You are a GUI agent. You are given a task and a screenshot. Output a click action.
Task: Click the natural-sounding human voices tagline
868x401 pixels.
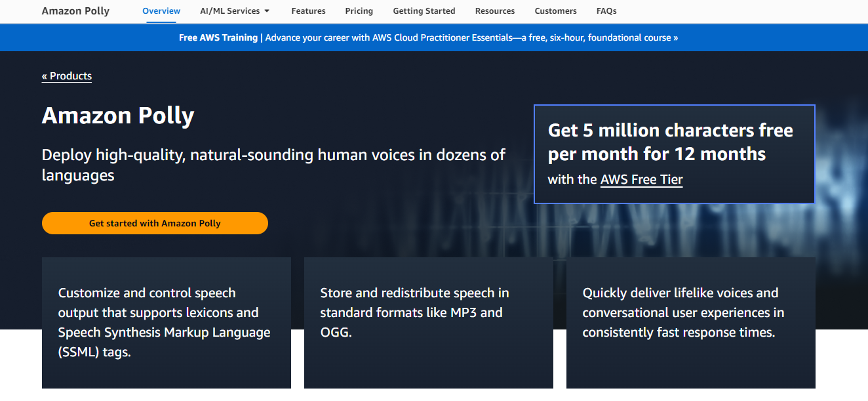(273, 165)
